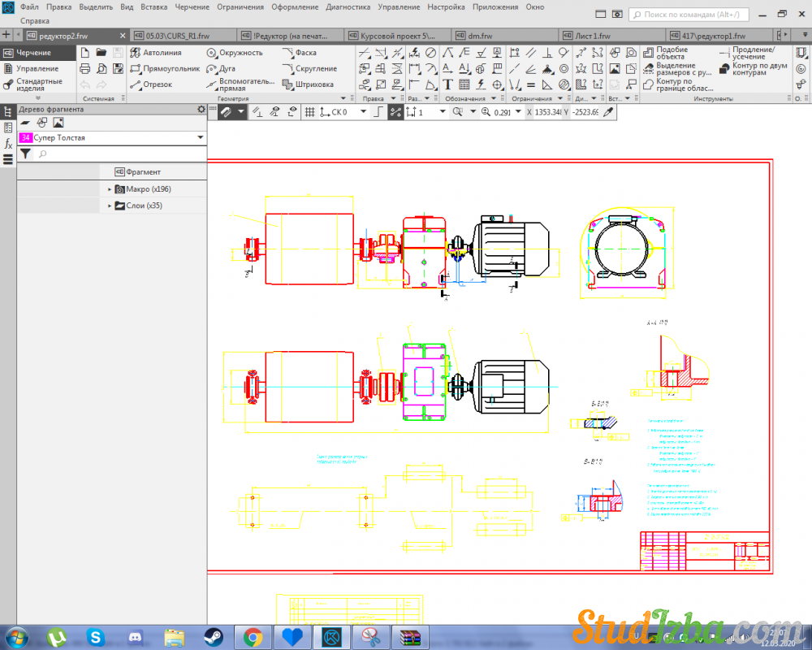
Task: Pick the Штриховка hatch tool
Action: coord(308,84)
